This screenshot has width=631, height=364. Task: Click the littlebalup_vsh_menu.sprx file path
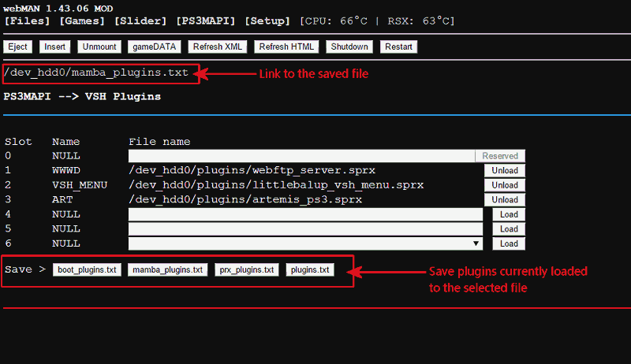(276, 185)
